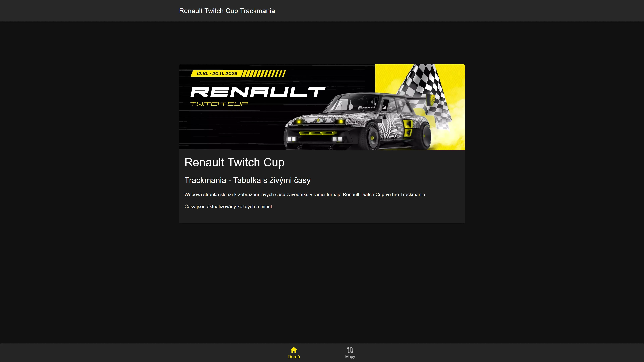Click the TWITCH CUP yellow logo text
The width and height of the screenshot is (644, 362).
click(x=219, y=104)
